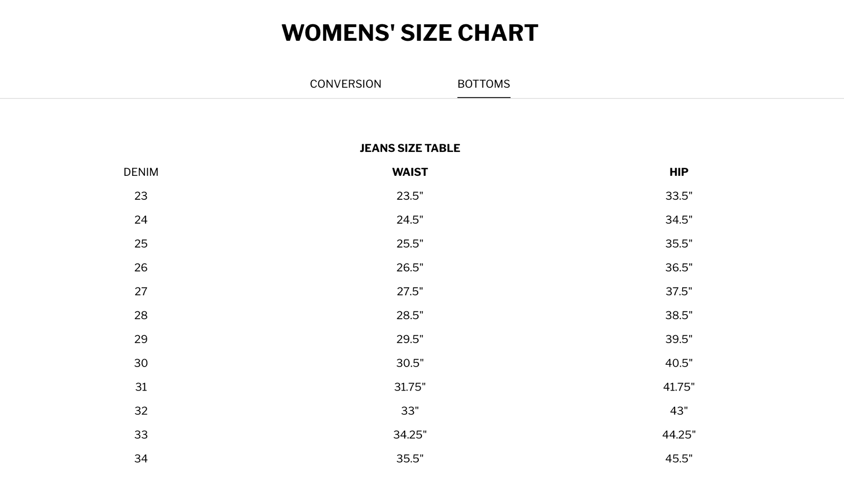
Task: Click the 31.75" waist measurement
Action: tap(410, 387)
